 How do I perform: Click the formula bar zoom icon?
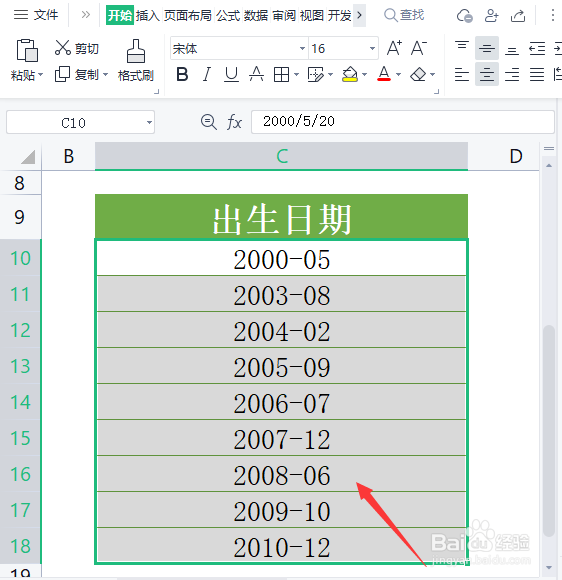(209, 122)
